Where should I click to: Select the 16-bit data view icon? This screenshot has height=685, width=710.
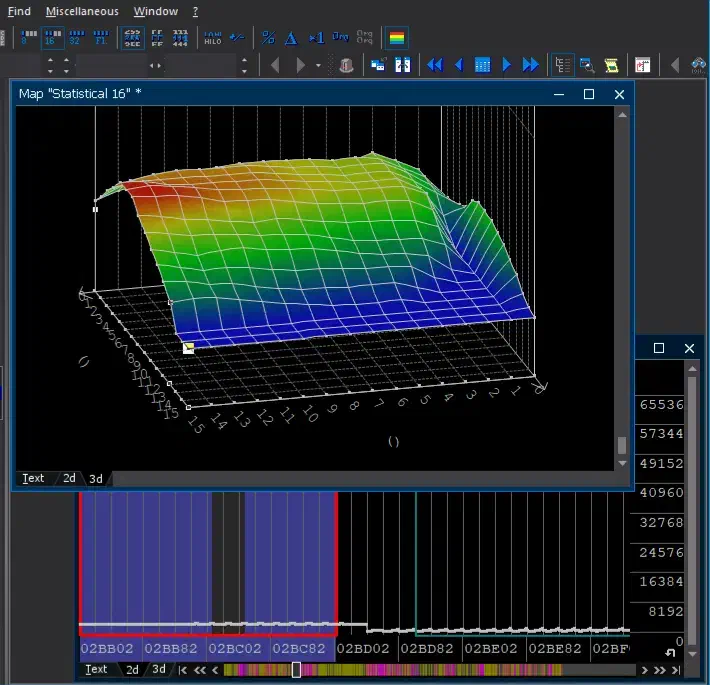53,38
